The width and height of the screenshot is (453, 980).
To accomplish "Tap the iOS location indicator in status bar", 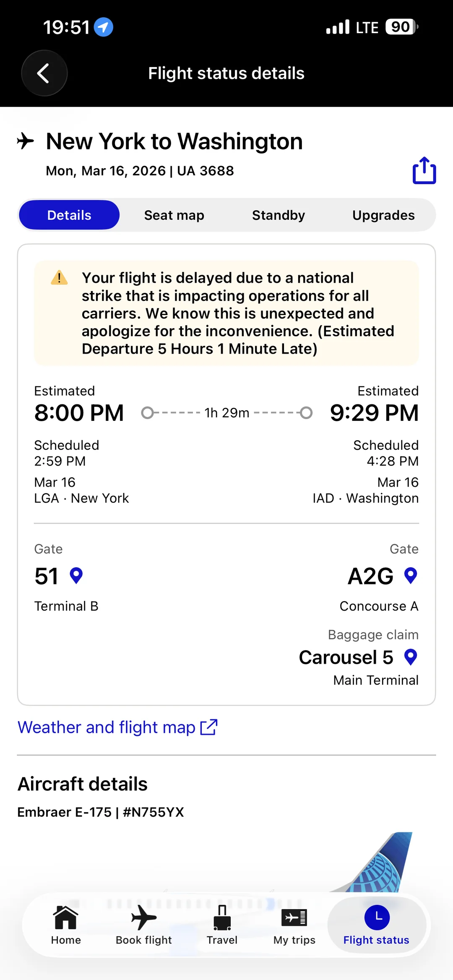I will tap(103, 27).
